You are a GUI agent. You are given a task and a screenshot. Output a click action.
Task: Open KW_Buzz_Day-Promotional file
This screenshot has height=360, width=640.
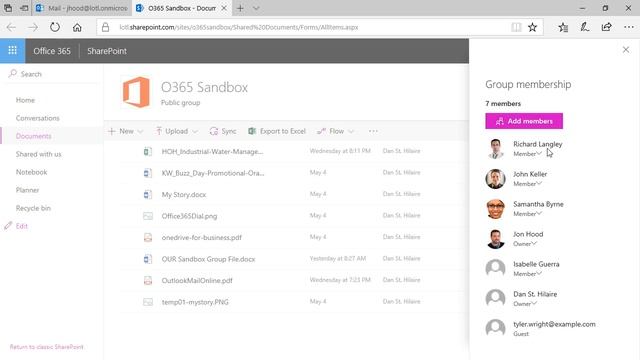click(x=213, y=173)
